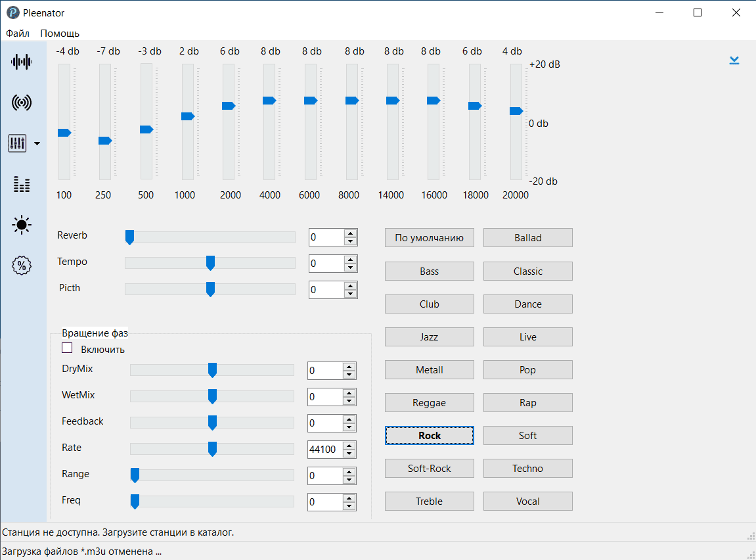Select the Techno equalizer preset
This screenshot has width=756, height=560.
coord(527,469)
